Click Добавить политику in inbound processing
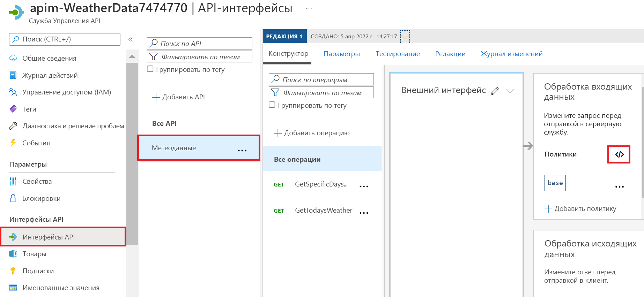Image resolution: width=644 pixels, height=297 pixels. point(580,208)
